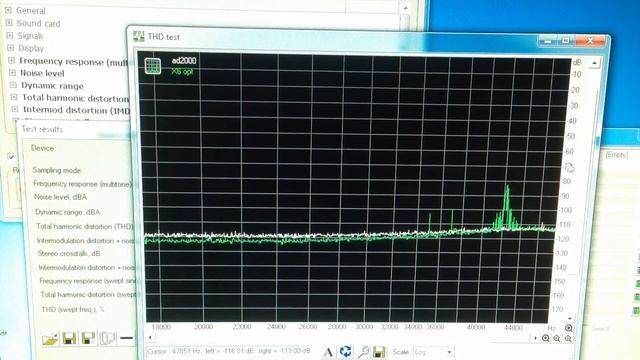Expand the Display settings node
640x360 pixels.
[11, 48]
